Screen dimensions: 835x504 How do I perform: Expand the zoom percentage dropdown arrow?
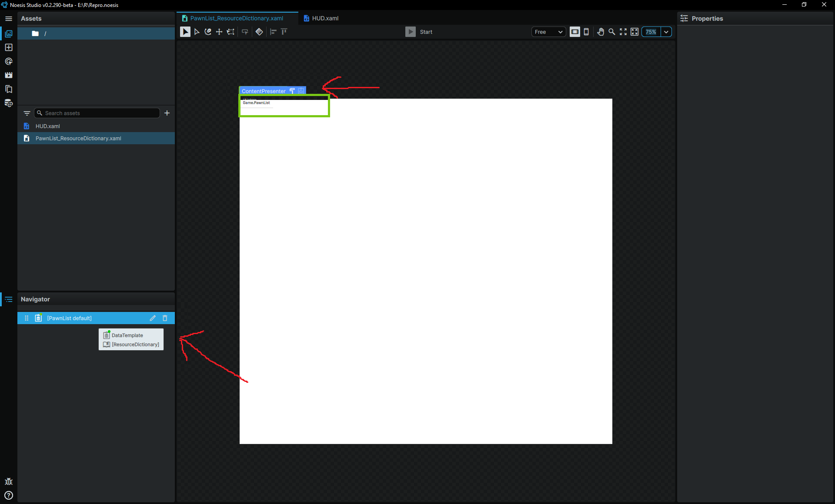click(x=666, y=32)
